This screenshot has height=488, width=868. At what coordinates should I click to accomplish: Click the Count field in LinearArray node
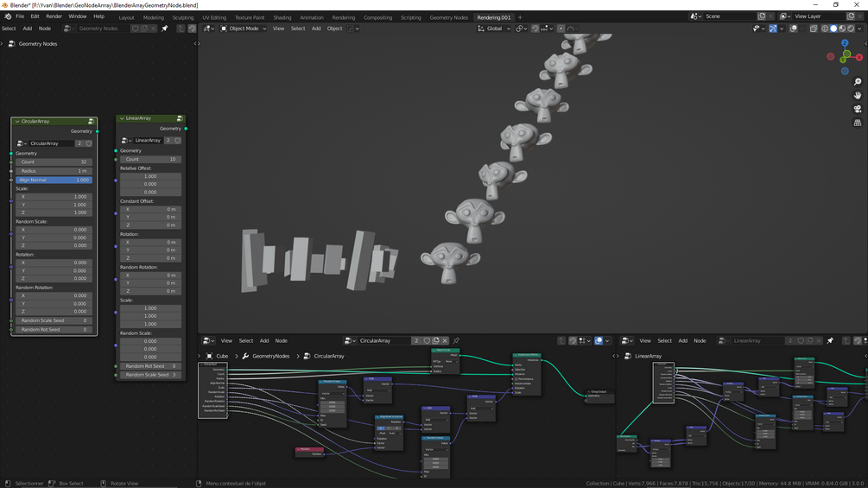(150, 159)
